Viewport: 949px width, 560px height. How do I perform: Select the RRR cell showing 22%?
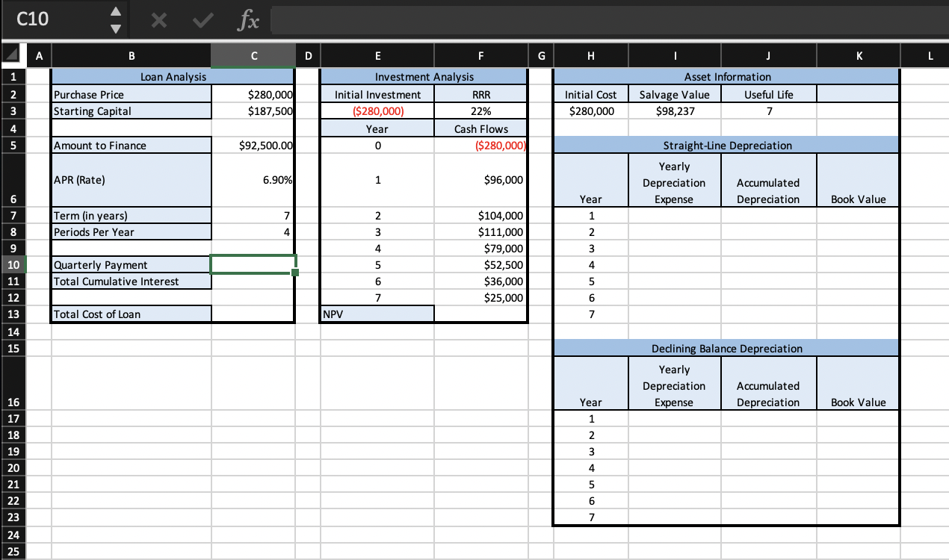click(480, 111)
